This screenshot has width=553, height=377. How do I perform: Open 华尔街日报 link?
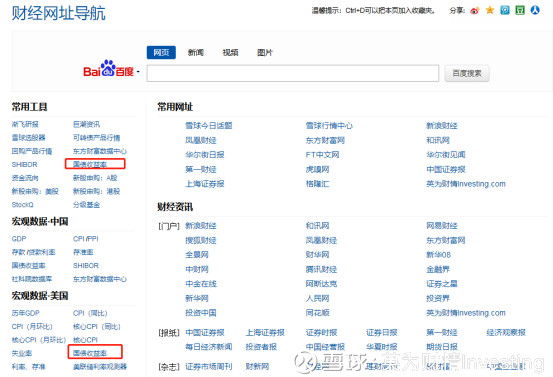tap(205, 154)
